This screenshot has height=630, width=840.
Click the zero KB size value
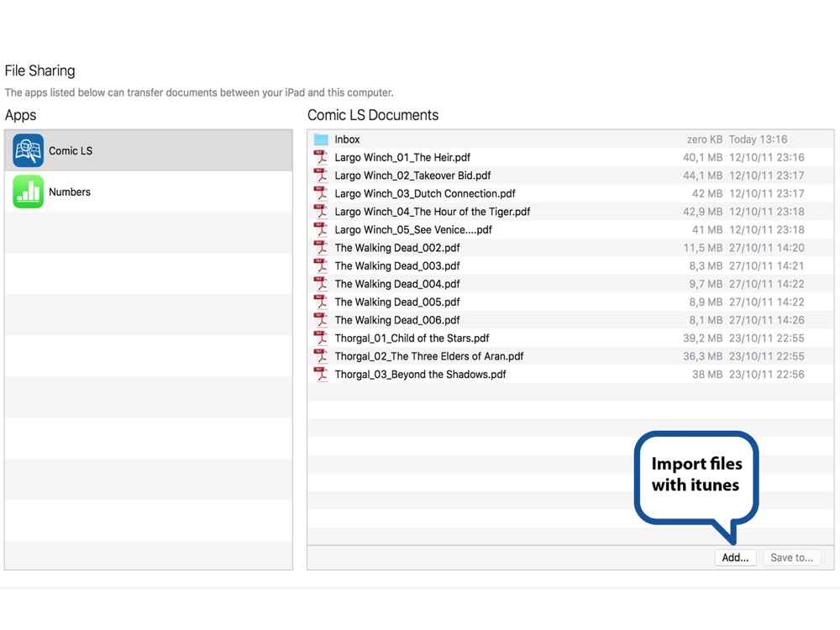[x=705, y=139]
